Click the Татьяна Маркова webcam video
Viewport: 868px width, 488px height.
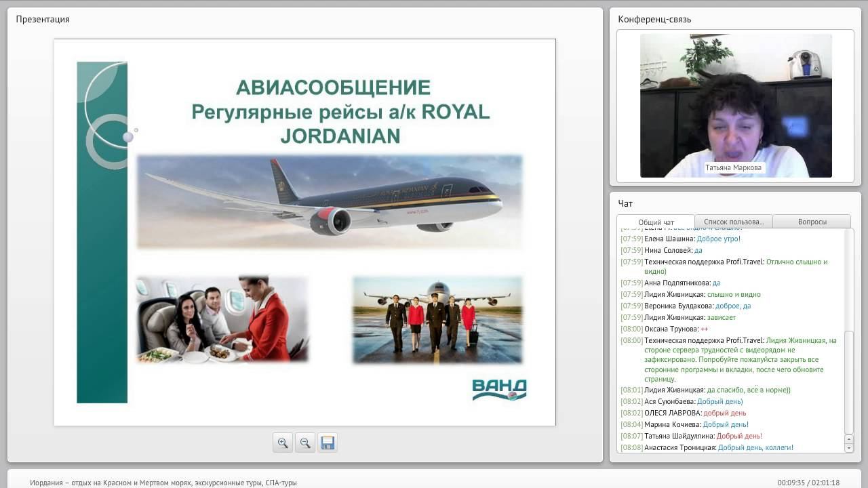(x=736, y=106)
